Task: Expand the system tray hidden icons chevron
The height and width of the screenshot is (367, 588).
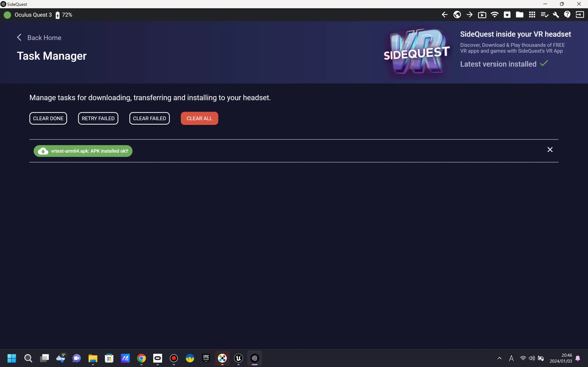Action: [x=500, y=358]
